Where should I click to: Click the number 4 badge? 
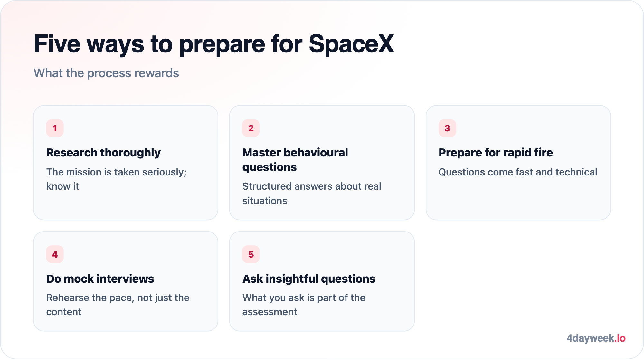coord(55,254)
